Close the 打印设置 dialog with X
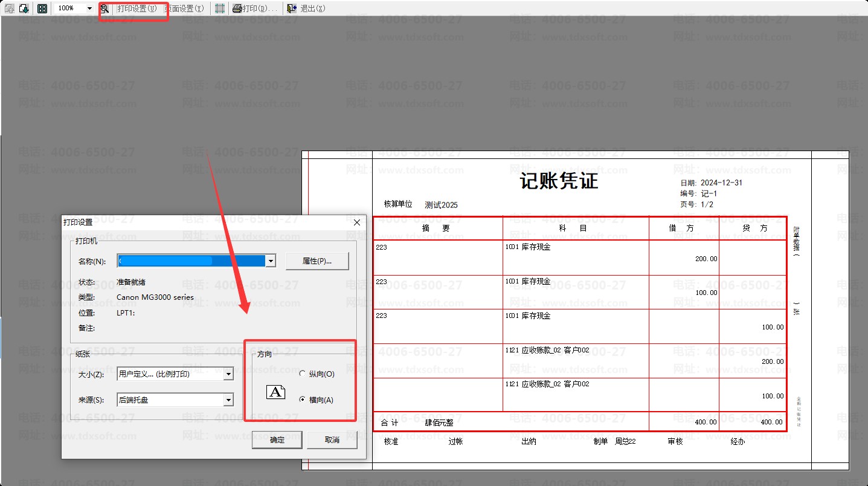868x486 pixels. pyautogui.click(x=356, y=222)
